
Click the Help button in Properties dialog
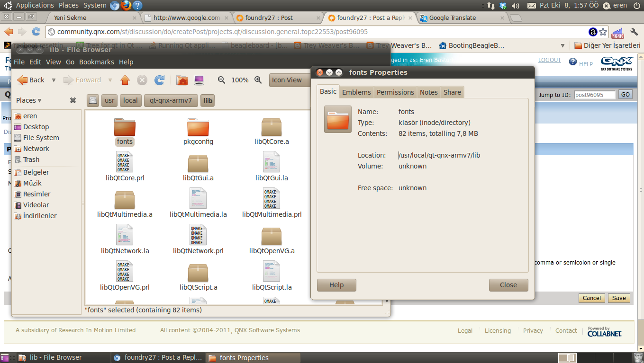(x=336, y=285)
